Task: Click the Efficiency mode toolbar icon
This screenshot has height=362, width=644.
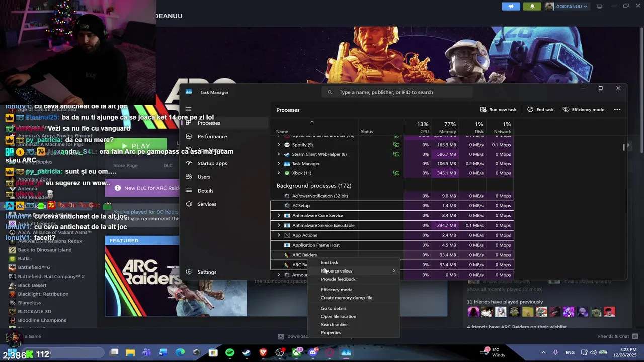Action: 566,110
